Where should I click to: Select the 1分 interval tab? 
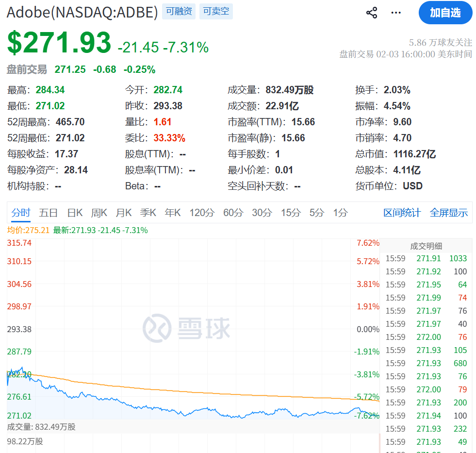coord(340,212)
